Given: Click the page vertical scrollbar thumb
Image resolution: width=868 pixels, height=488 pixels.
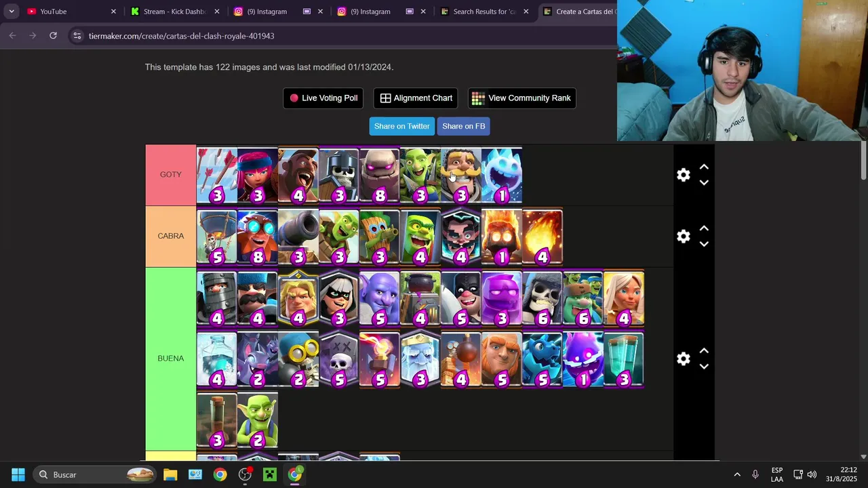Looking at the screenshot, I should click(x=863, y=161).
